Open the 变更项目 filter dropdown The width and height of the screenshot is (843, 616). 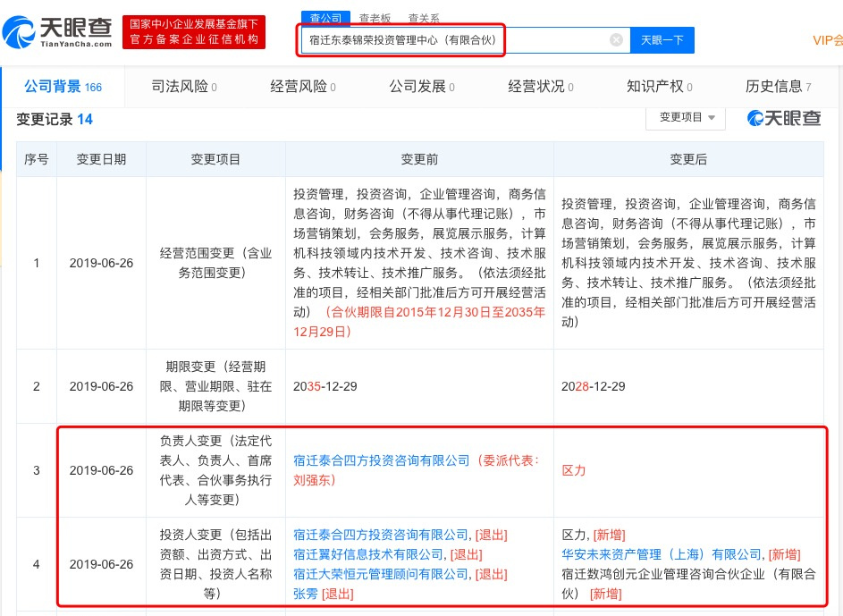tap(686, 118)
